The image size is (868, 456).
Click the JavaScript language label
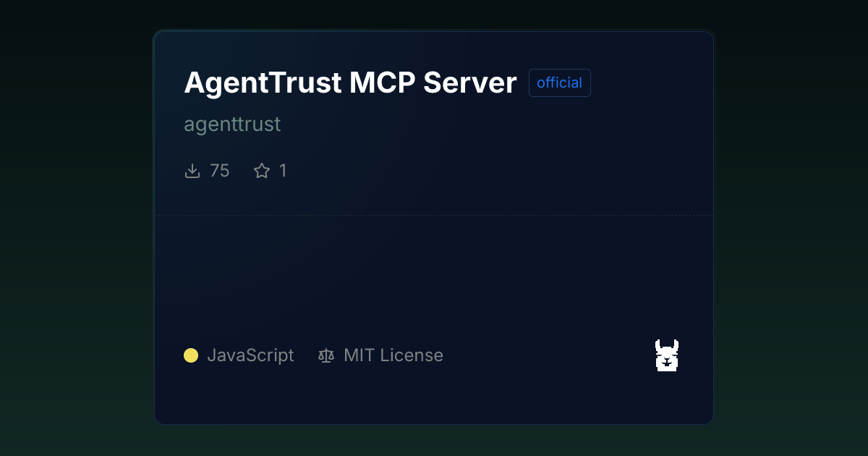250,355
